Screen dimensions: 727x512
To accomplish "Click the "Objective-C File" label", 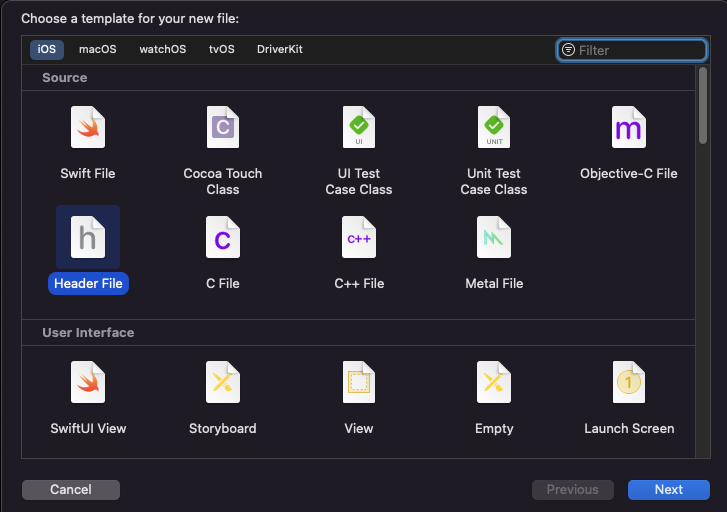I will click(x=629, y=173).
